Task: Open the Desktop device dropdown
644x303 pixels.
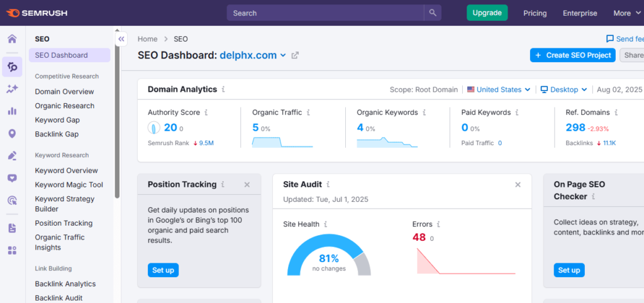Action: [564, 89]
